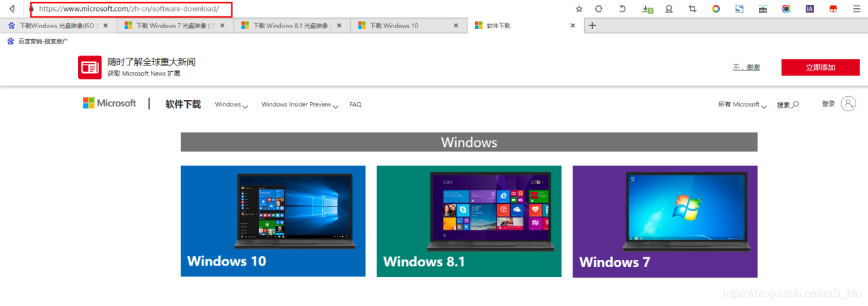The image size is (868, 306).
Task: Close the 下载 Windows 10 tab
Action: 456,25
